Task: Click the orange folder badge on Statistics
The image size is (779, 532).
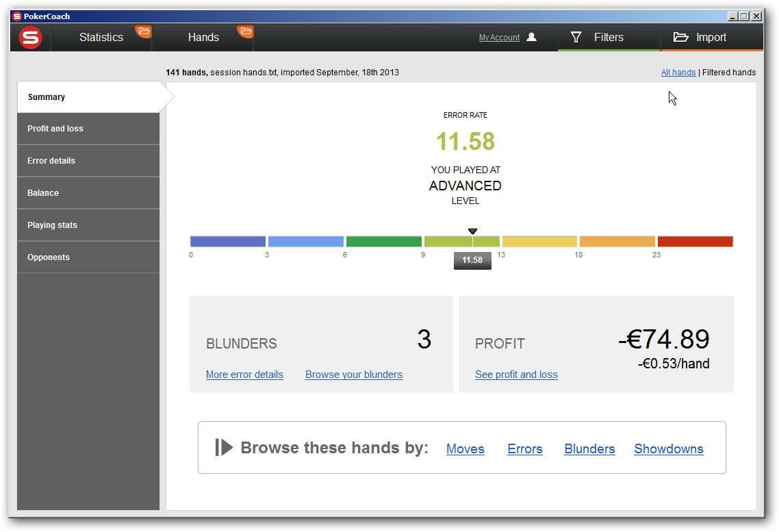Action: pyautogui.click(x=144, y=31)
